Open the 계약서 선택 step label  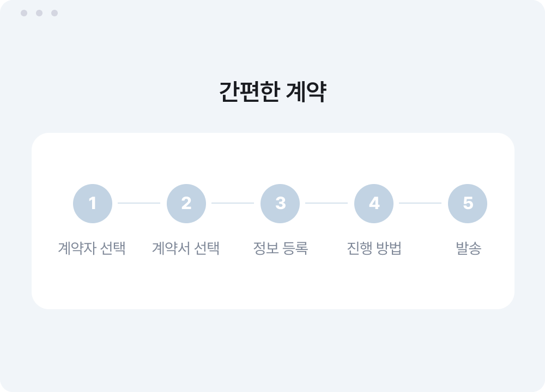point(186,248)
